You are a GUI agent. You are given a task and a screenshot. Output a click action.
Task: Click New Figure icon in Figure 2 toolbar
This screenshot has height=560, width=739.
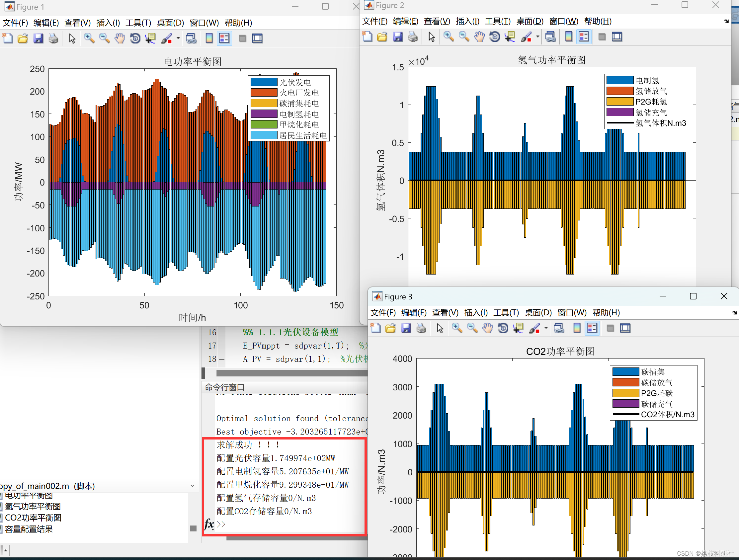tap(367, 37)
